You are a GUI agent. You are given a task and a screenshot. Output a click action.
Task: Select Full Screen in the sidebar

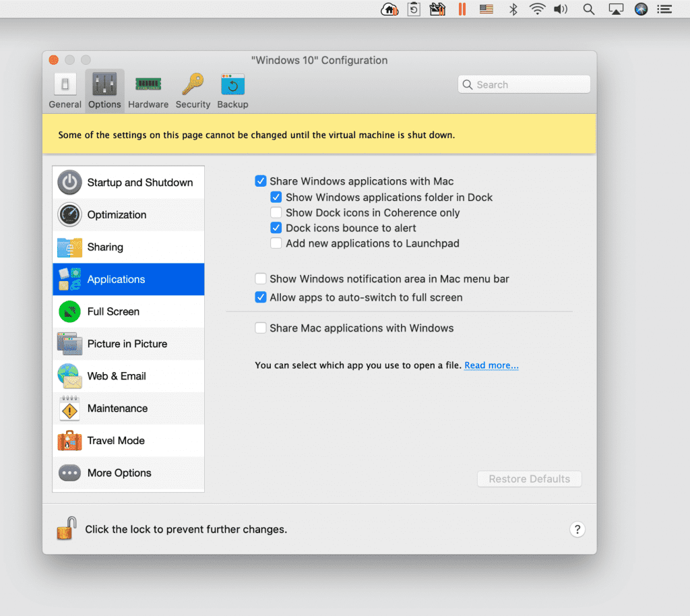128,311
